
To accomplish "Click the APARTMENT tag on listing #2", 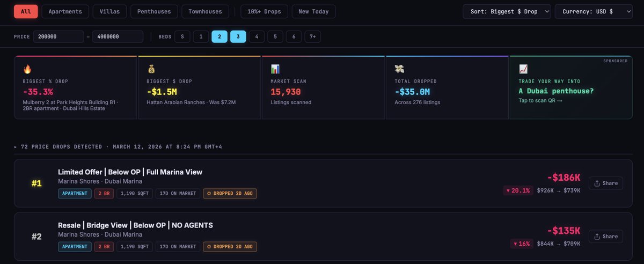I will (x=75, y=246).
